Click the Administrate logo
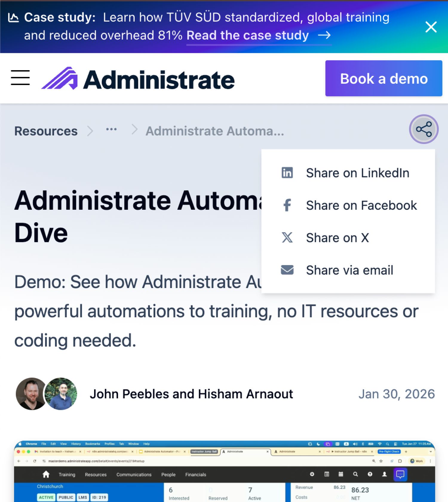Image resolution: width=448 pixels, height=502 pixels. (138, 79)
